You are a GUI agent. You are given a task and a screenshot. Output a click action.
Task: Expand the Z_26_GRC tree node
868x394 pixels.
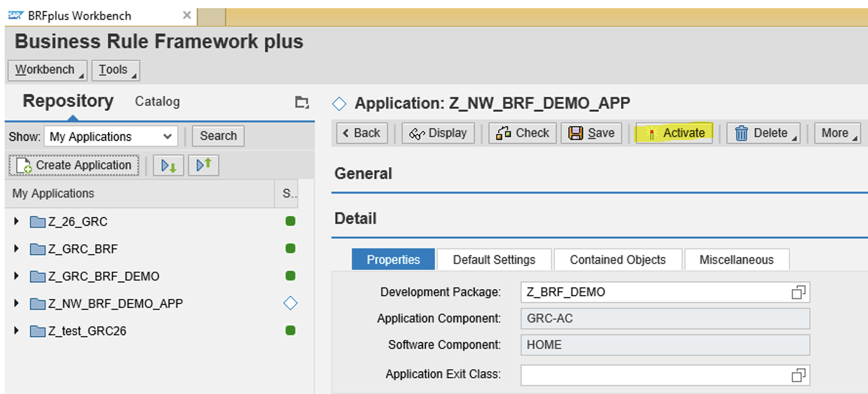[x=17, y=221]
